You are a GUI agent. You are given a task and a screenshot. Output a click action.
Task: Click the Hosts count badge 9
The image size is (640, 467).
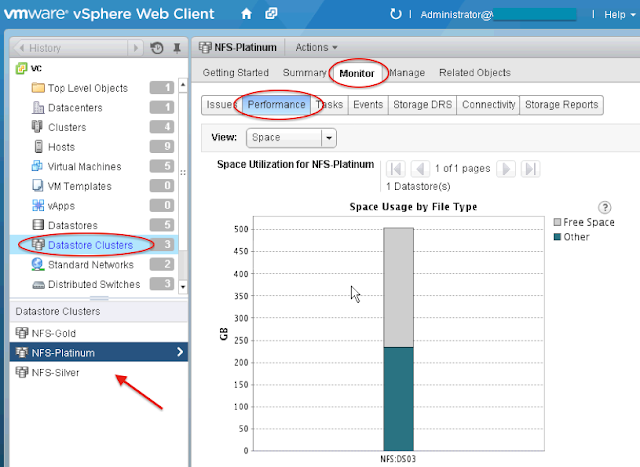coord(162,146)
